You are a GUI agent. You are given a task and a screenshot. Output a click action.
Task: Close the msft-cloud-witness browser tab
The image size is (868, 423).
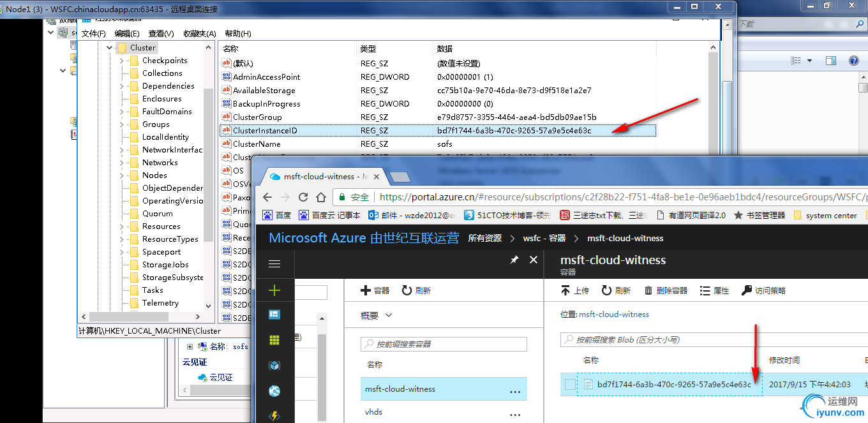(x=376, y=176)
